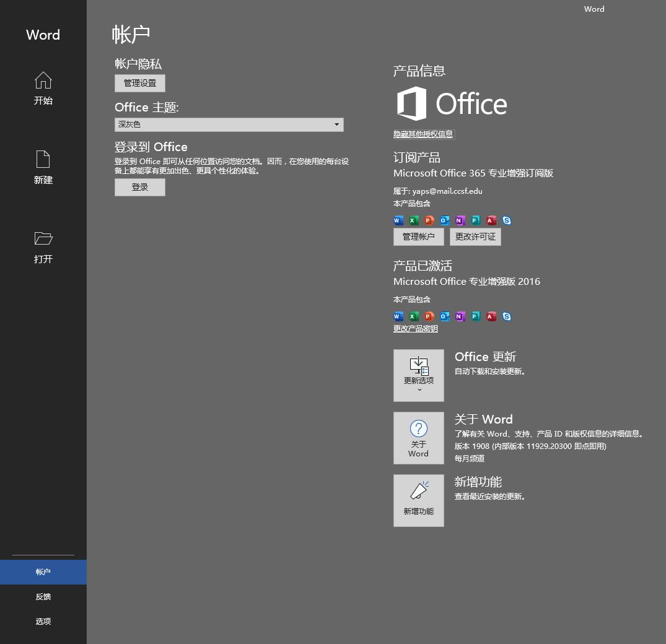This screenshot has height=644, width=666.
Task: Click the Access icon under 产品已激活
Action: (x=491, y=316)
